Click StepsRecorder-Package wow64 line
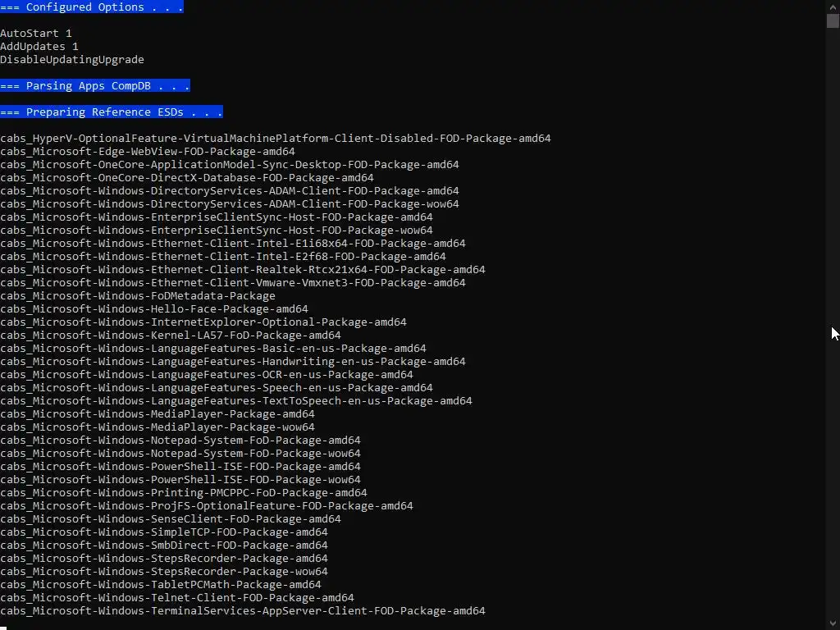This screenshot has height=630, width=840. pos(164,572)
